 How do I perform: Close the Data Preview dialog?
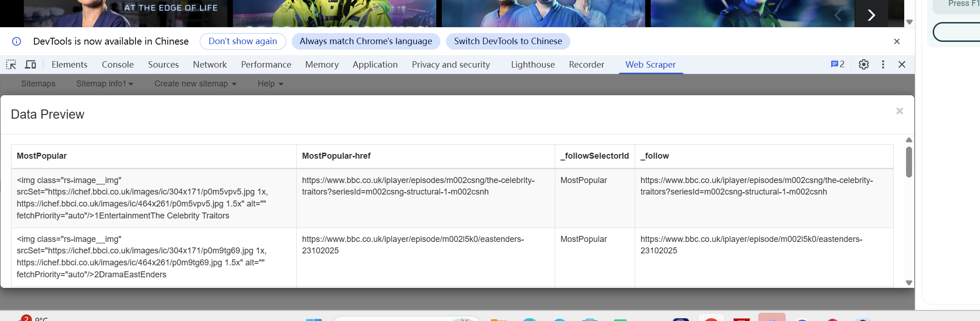[899, 111]
